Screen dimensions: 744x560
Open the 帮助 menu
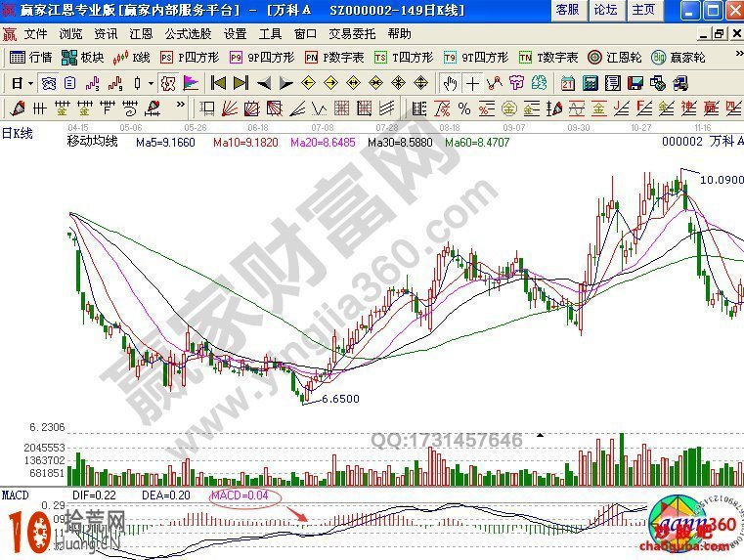[399, 33]
